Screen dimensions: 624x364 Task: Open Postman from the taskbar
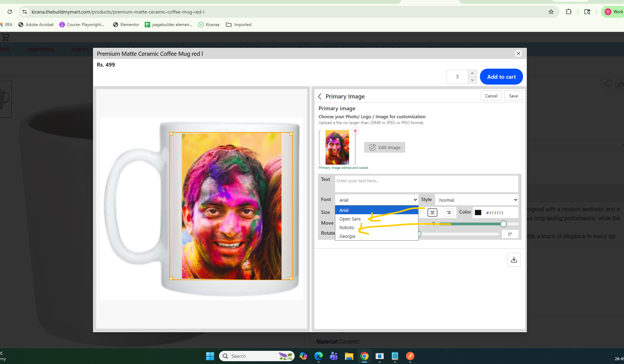pyautogui.click(x=410, y=356)
